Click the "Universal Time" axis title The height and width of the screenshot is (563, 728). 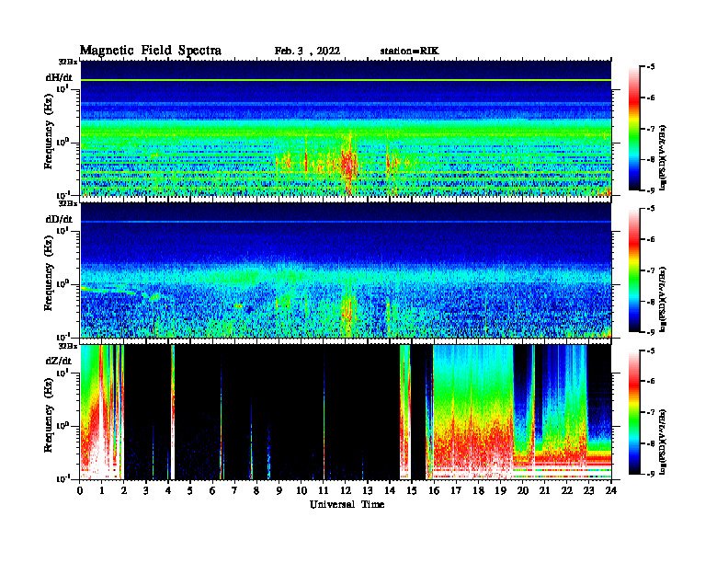pos(347,504)
